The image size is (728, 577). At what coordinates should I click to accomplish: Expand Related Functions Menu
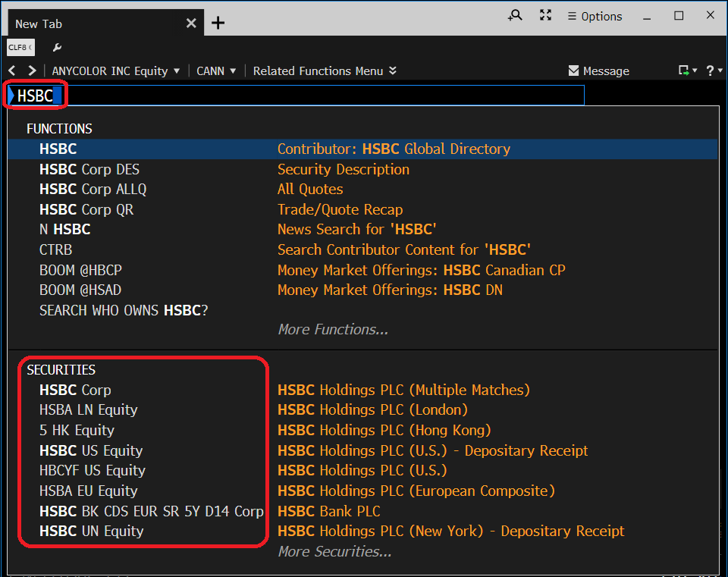(325, 71)
